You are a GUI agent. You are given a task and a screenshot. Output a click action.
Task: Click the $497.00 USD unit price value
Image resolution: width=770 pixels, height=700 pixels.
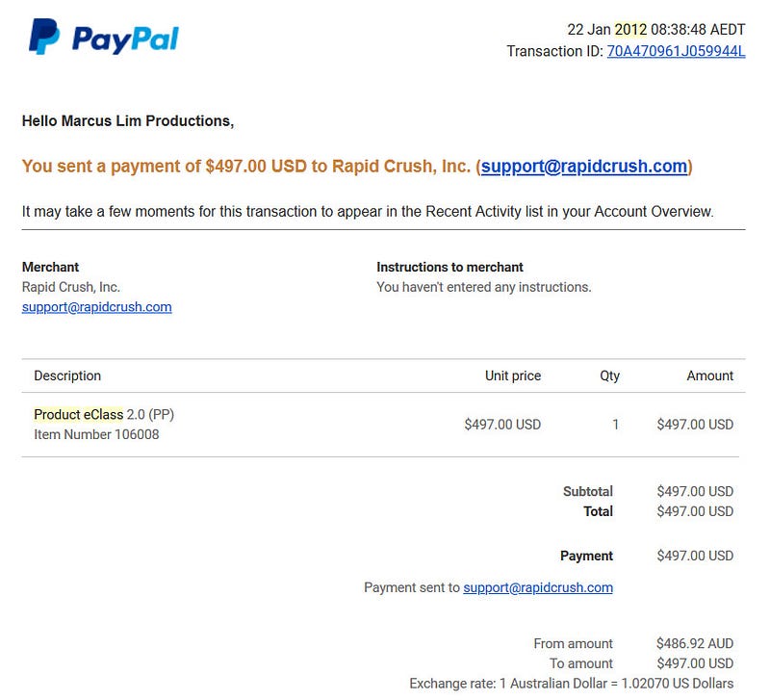click(x=502, y=424)
